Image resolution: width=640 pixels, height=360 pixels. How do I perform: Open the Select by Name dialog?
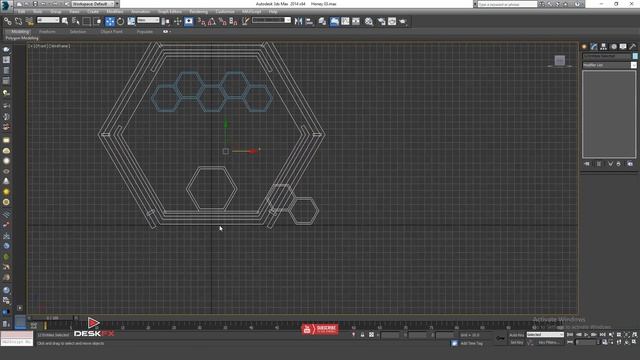tap(76, 22)
